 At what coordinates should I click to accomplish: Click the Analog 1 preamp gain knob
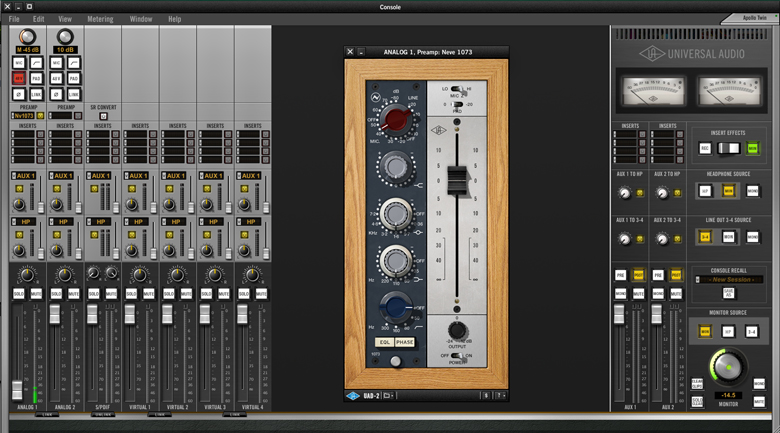coord(27,37)
